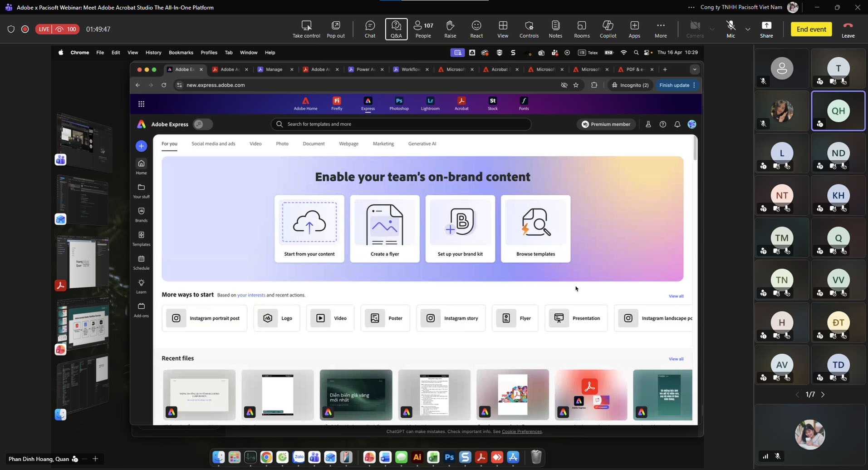Go to next participants page arrow
This screenshot has width=868, height=470.
pyautogui.click(x=823, y=395)
